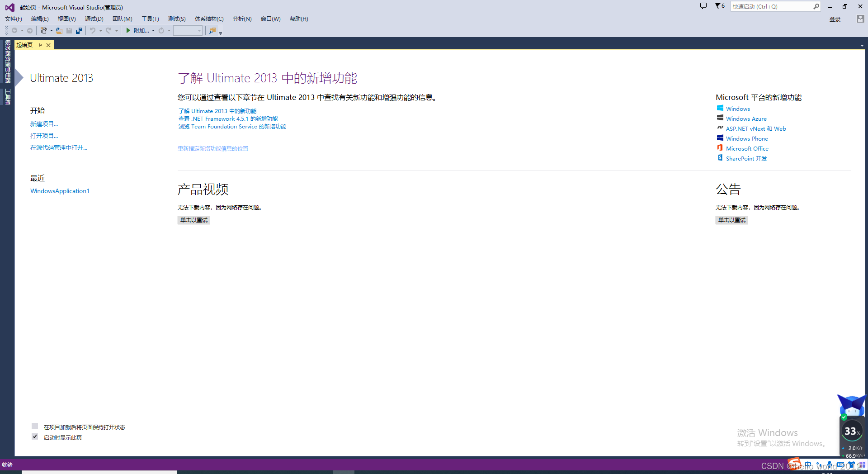Click the New Project toolbar icon
This screenshot has height=474, width=868.
(44, 31)
